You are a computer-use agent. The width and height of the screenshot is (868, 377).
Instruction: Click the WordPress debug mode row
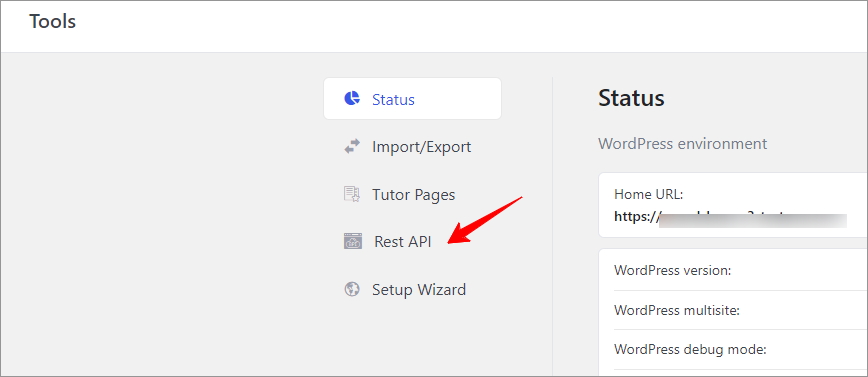click(x=741, y=350)
